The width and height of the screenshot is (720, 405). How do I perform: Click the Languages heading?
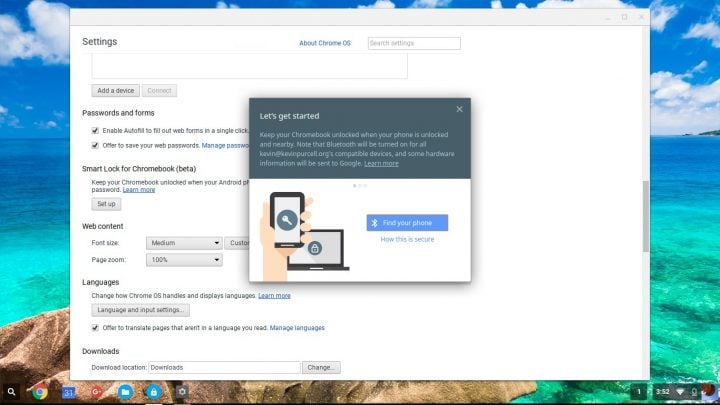(101, 282)
